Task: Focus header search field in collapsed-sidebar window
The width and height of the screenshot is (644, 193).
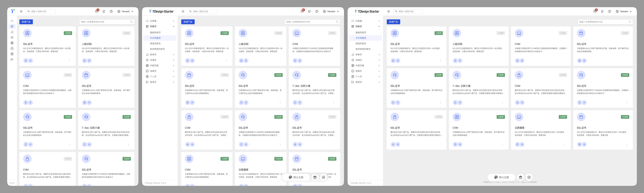Action: [41, 12]
